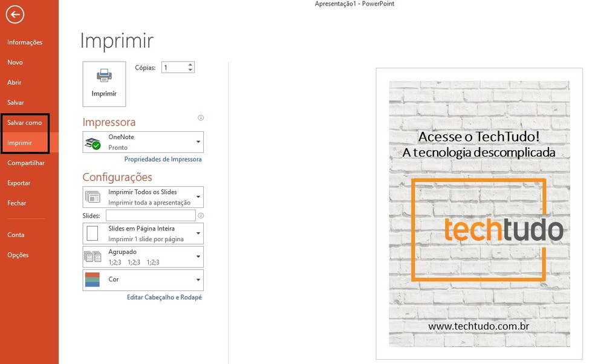The width and height of the screenshot is (595, 364).
Task: Click the Impressora info icon
Action: [201, 118]
